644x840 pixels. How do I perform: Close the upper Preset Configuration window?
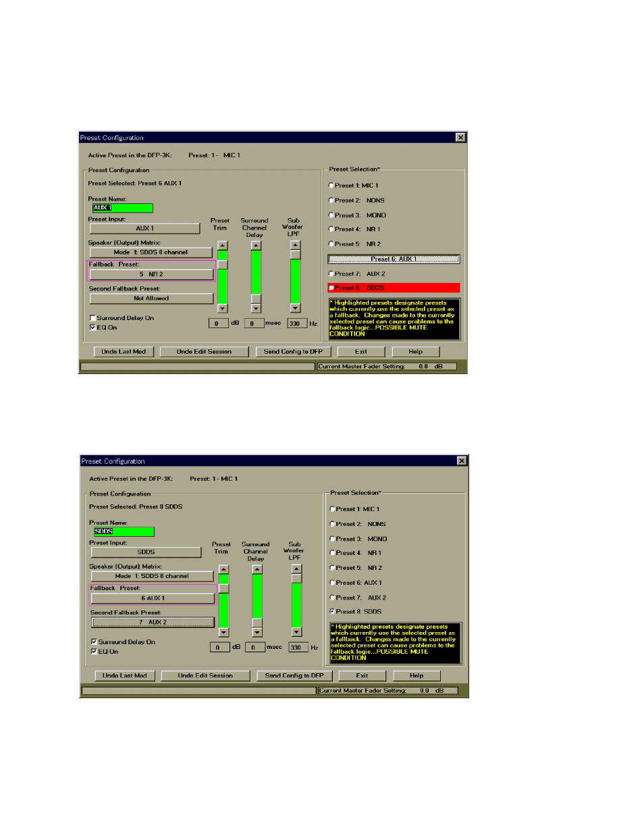460,138
